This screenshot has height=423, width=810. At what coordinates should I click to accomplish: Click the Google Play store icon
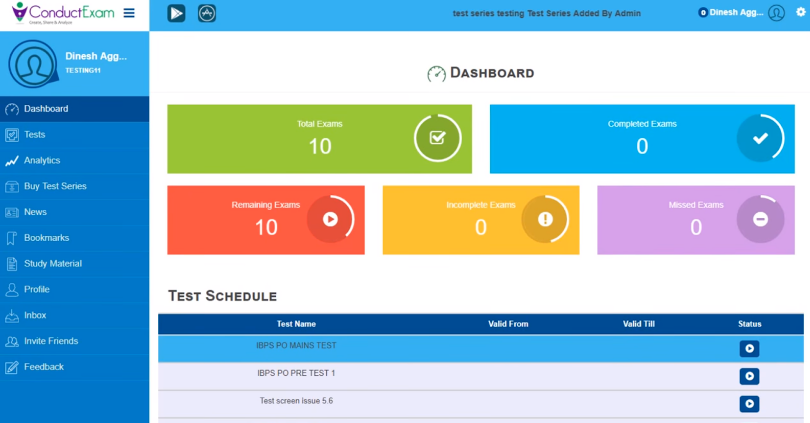[x=176, y=14]
